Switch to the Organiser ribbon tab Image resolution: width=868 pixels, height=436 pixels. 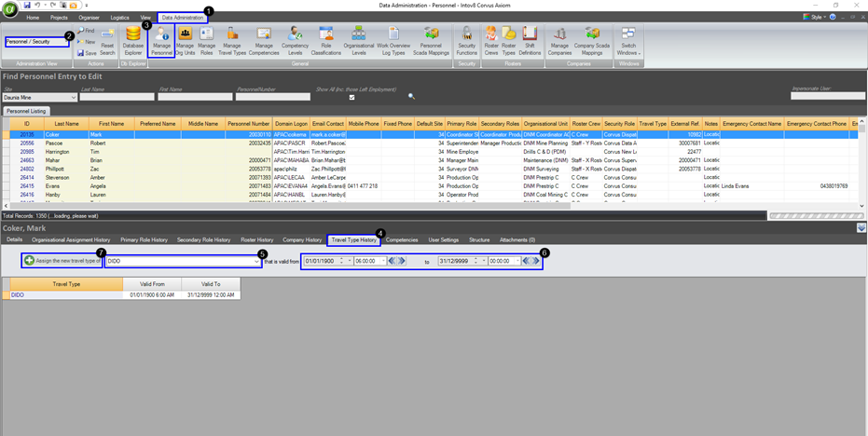(89, 18)
